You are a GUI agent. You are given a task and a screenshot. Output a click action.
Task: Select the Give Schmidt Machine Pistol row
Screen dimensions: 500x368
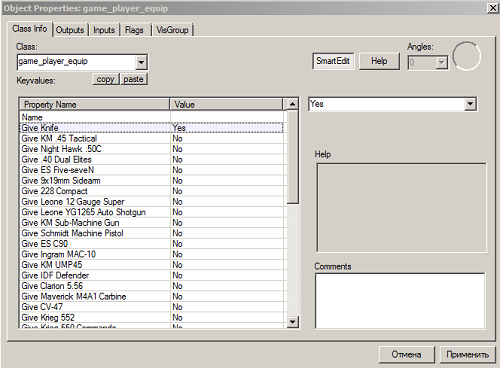pos(152,233)
